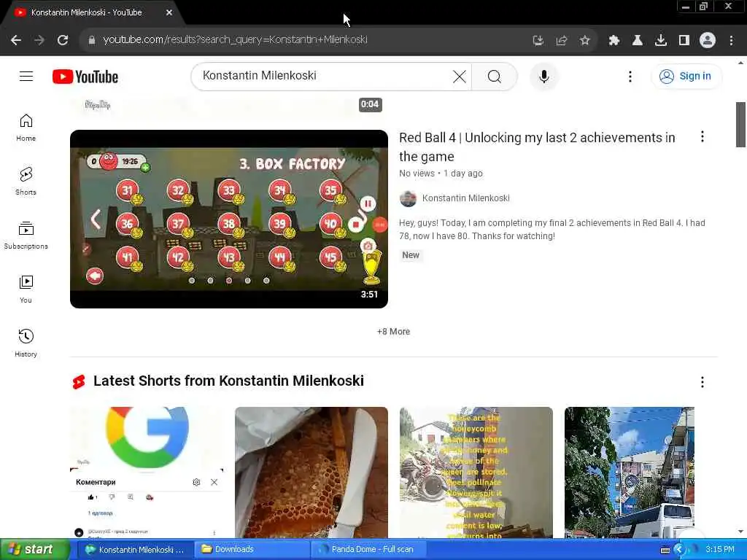Click the 'Latest Shorts from Konstantin Milenkoski' heading
Viewport: 747px width, 560px height.
click(x=228, y=381)
